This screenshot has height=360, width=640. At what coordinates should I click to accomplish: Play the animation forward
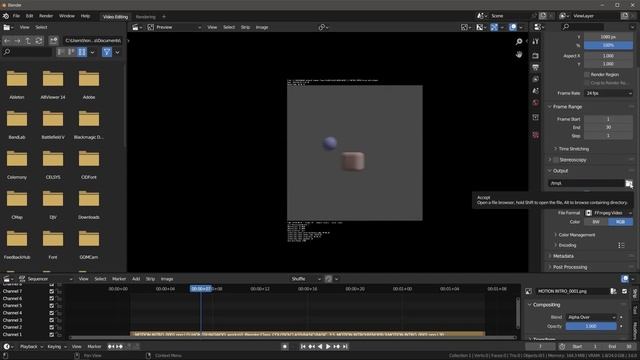[x=328, y=347]
